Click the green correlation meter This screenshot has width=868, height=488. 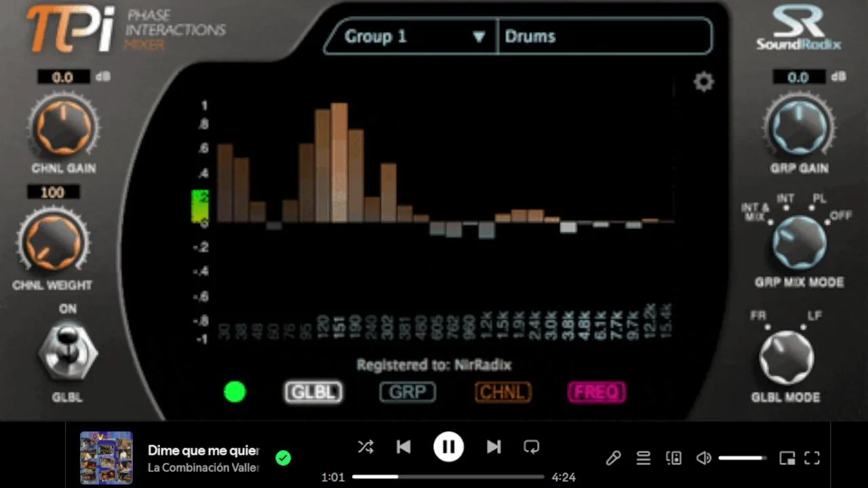pos(200,206)
